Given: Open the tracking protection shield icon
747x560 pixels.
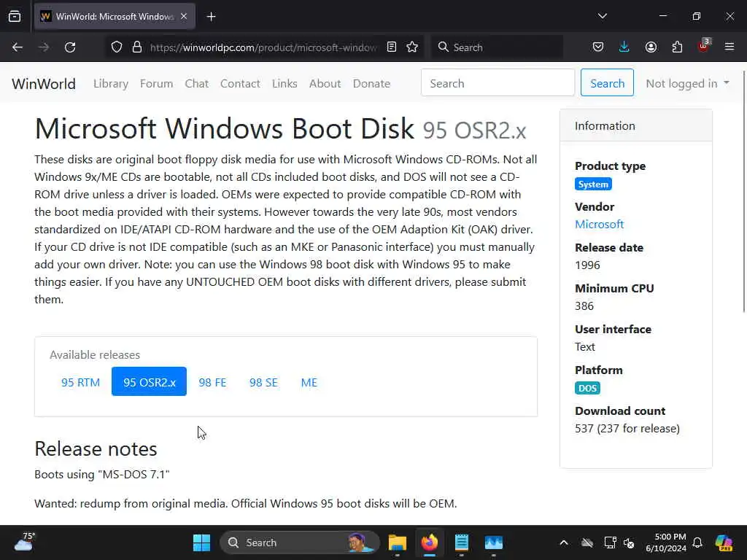Looking at the screenshot, I should (117, 47).
